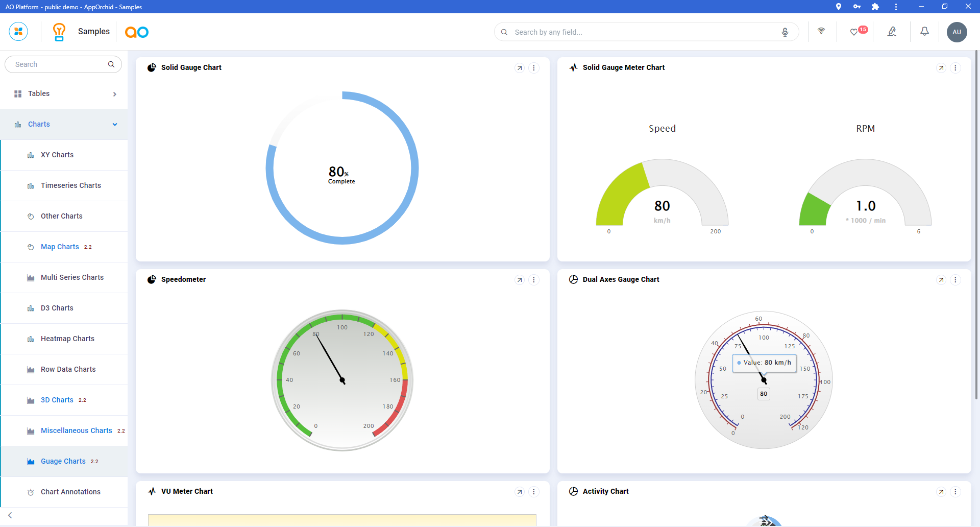
Task: Open XY Charts
Action: 64,155
